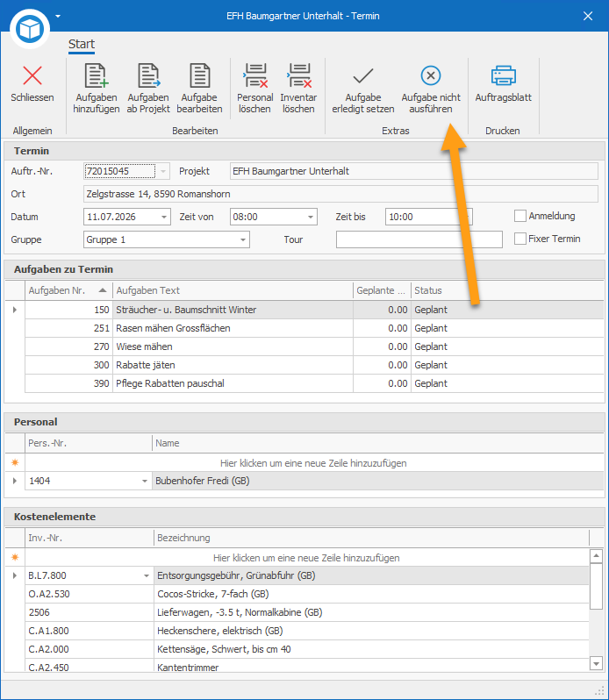The width and height of the screenshot is (609, 700).
Task: Click Kostenelemente new row placeholder text
Action: 306,558
